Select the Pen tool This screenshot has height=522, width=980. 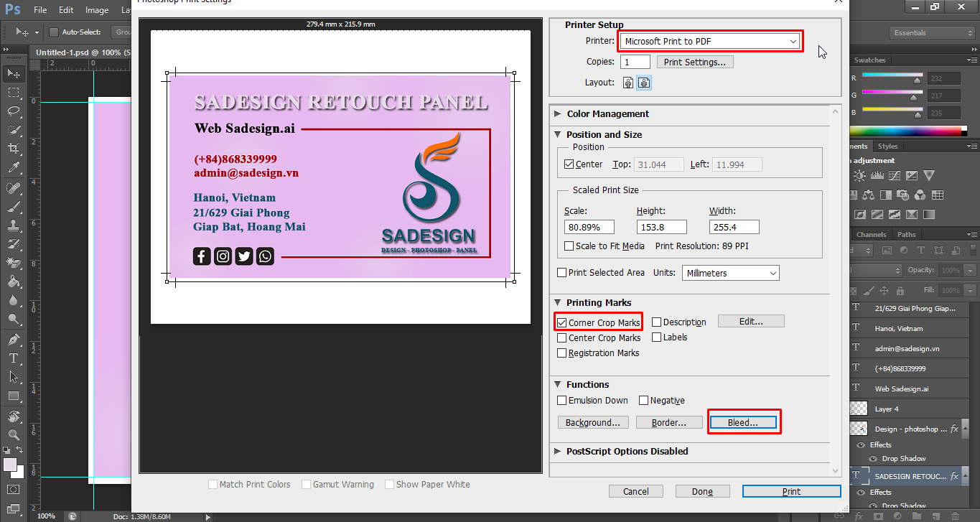click(x=14, y=340)
